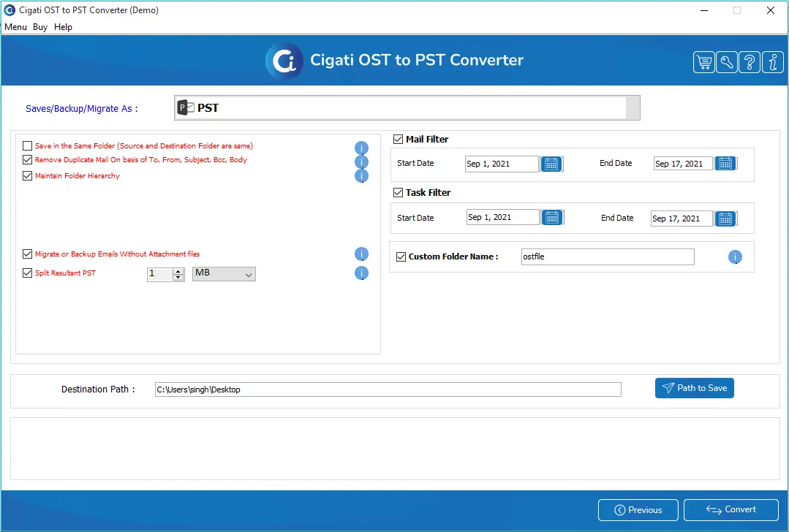Open the info about icon in header
The width and height of the screenshot is (789, 532).
pos(772,62)
